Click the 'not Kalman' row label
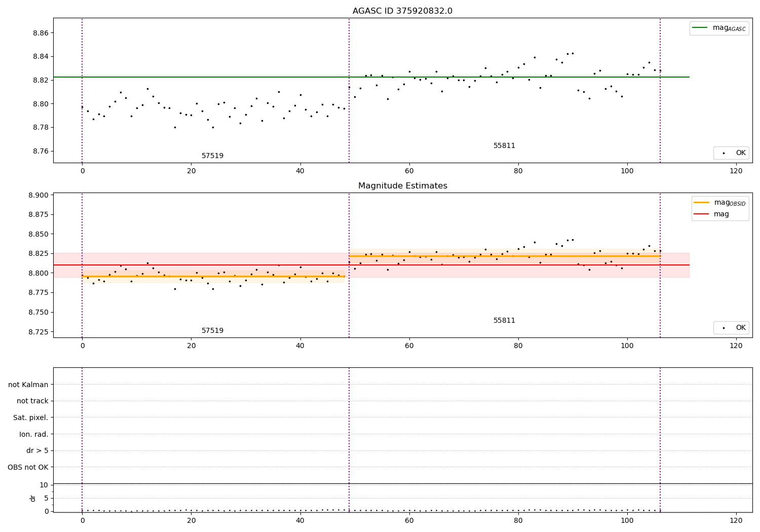The width and height of the screenshot is (760, 532). coord(28,385)
